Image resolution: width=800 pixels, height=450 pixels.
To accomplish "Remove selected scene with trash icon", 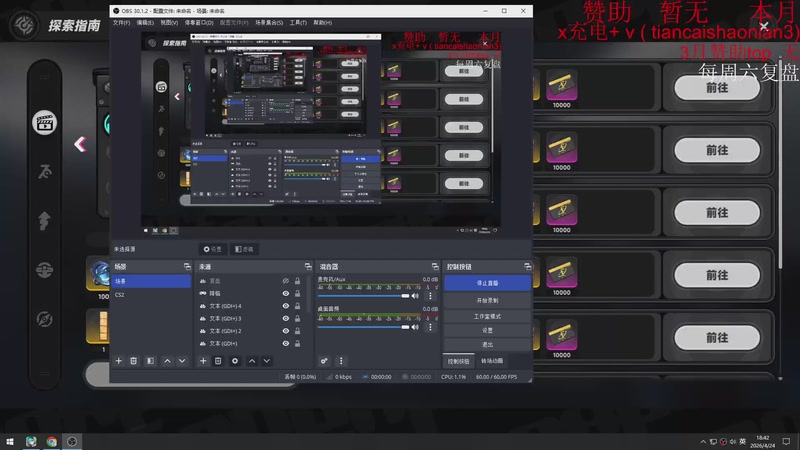I will 133,361.
